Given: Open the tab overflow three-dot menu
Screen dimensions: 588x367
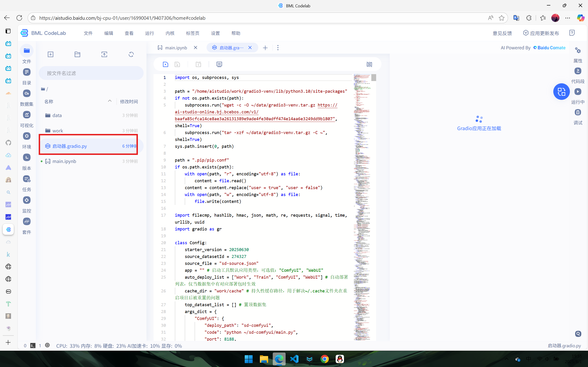Looking at the screenshot, I should (x=278, y=48).
